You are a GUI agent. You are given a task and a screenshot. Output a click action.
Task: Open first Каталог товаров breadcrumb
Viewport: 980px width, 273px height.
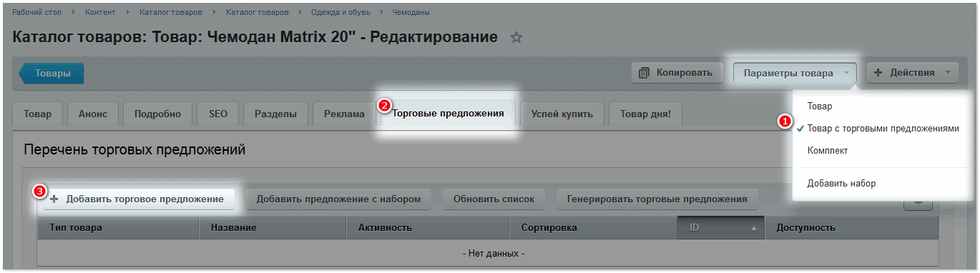[x=171, y=13]
